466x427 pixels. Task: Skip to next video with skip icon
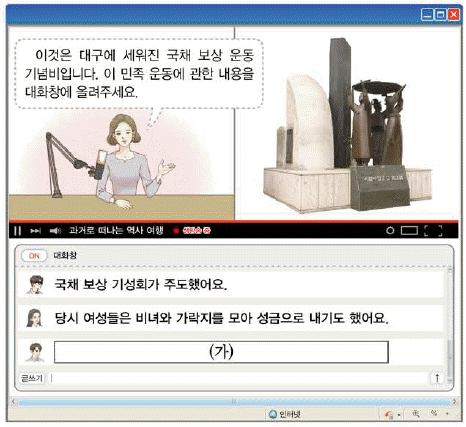[x=36, y=231]
